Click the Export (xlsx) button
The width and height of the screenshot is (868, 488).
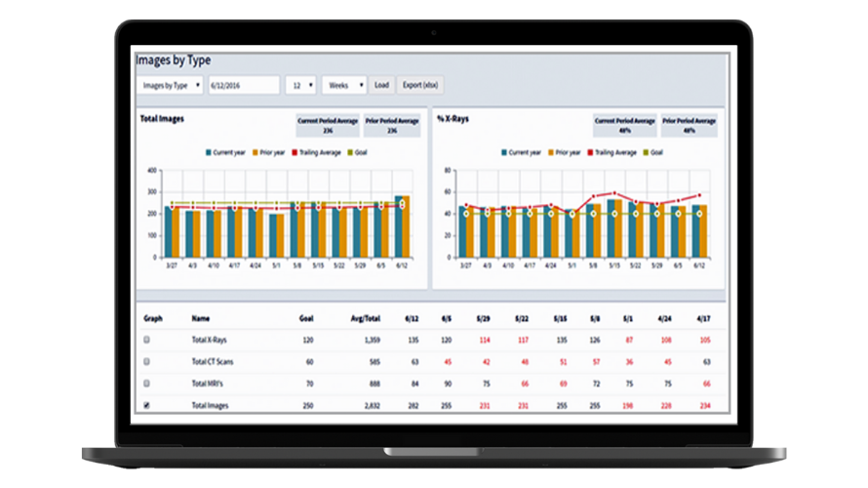coord(421,86)
